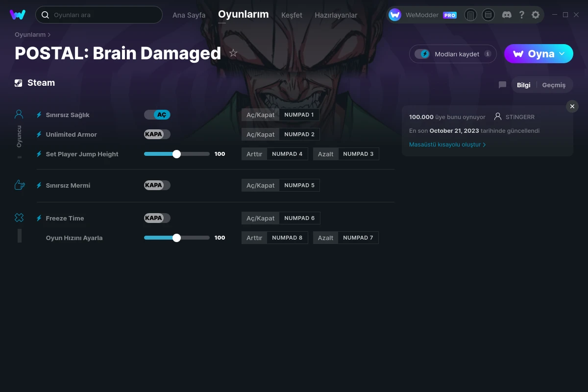Click the STINGERR author name
This screenshot has width=588, height=392.
(x=520, y=117)
